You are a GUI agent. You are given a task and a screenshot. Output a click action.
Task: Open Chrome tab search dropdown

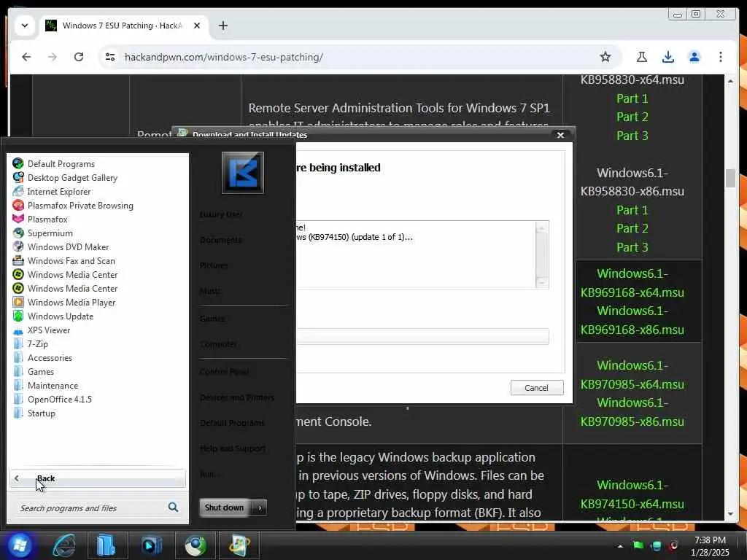click(25, 26)
